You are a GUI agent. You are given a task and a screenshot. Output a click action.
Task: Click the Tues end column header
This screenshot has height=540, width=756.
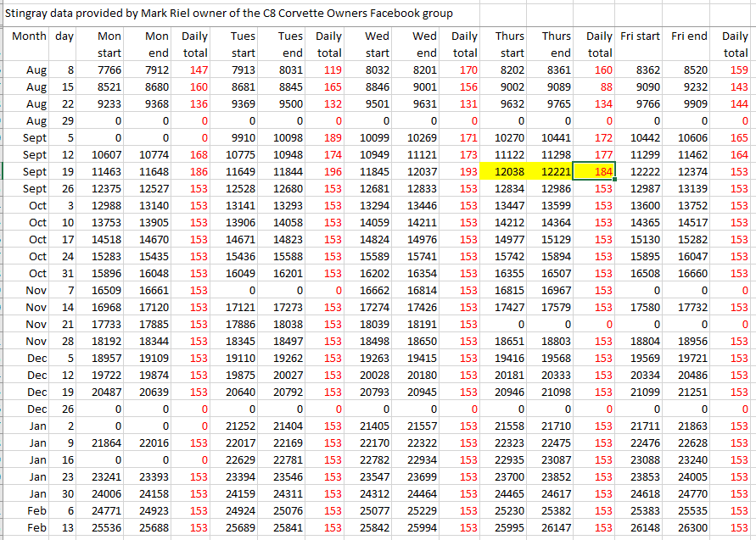(290, 44)
